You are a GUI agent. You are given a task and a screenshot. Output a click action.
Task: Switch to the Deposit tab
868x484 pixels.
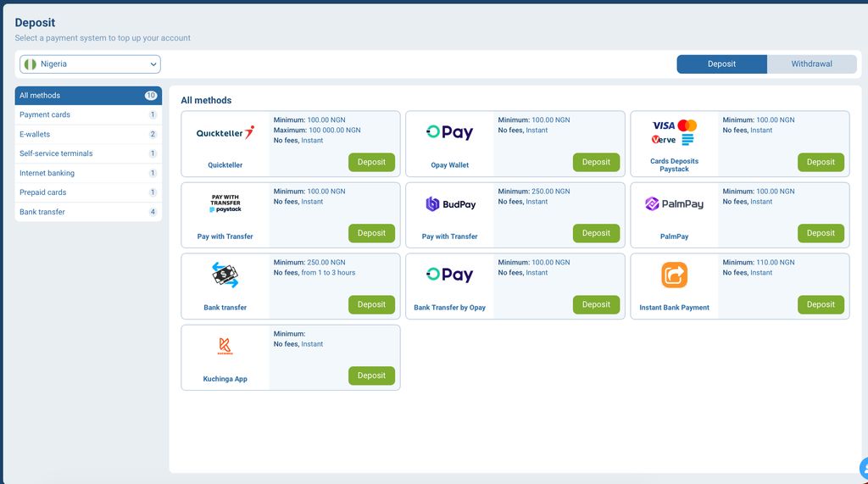(722, 64)
